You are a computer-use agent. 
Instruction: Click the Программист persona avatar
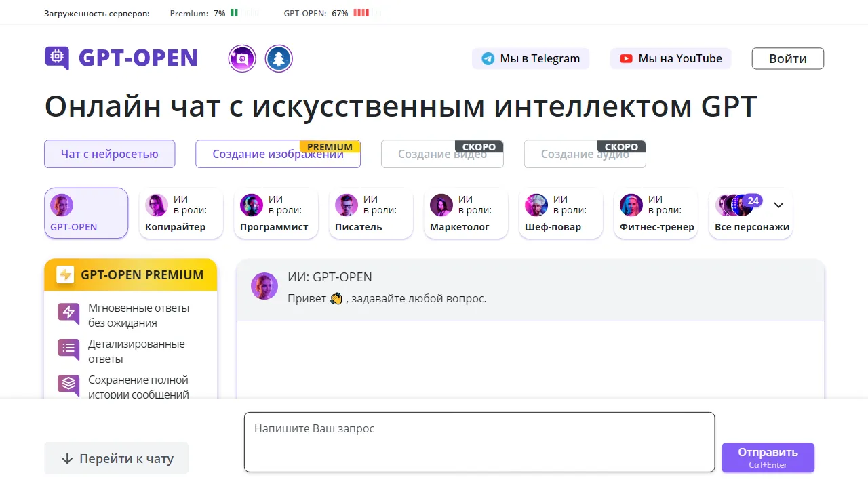252,205
